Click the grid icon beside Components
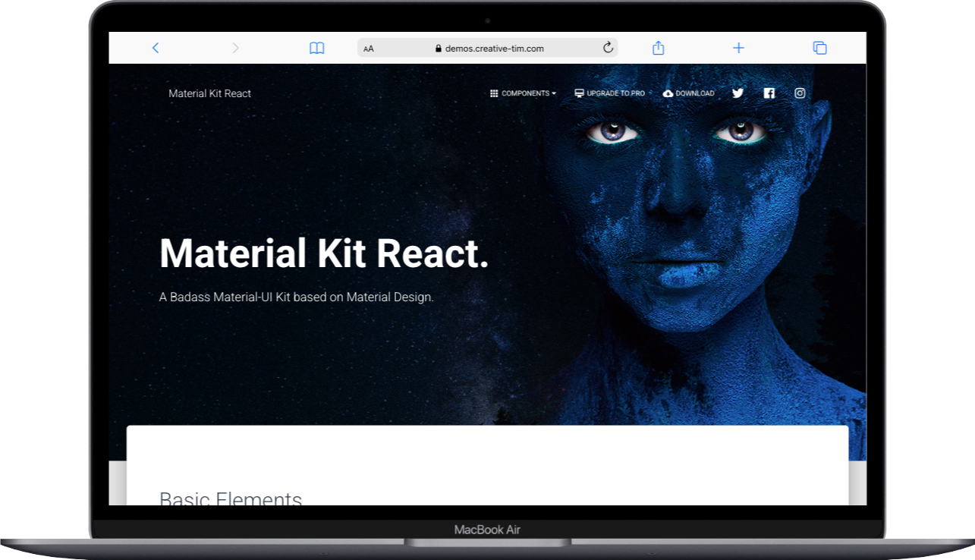This screenshot has width=975, height=560. tap(495, 93)
